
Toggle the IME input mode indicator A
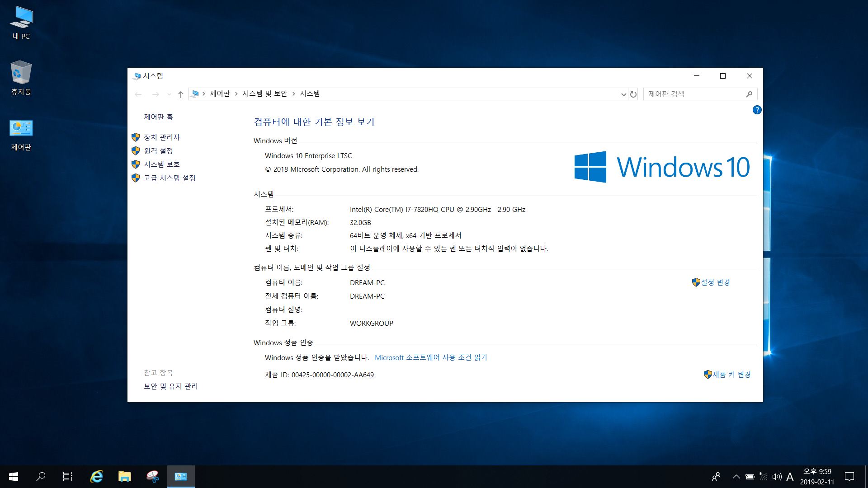(x=790, y=477)
